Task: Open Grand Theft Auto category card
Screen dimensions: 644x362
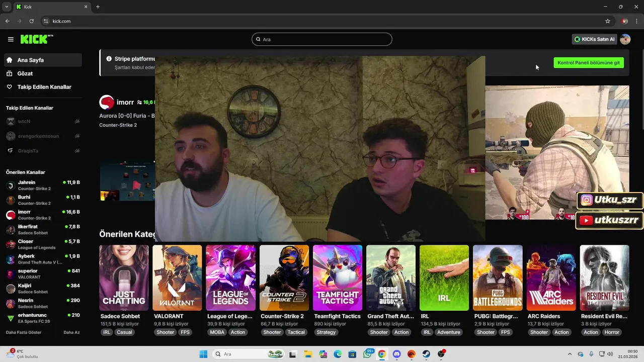Action: pyautogui.click(x=391, y=278)
